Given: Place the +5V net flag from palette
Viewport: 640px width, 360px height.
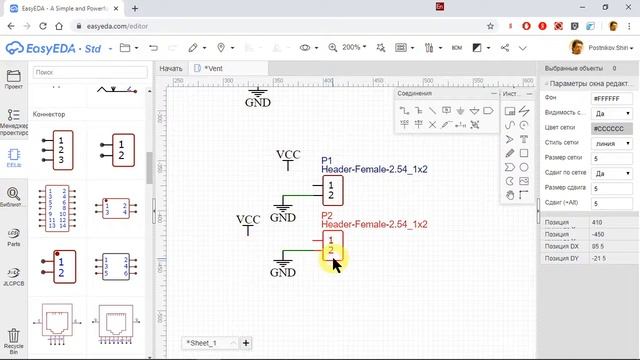Looking at the screenshot, I should coord(418,124).
